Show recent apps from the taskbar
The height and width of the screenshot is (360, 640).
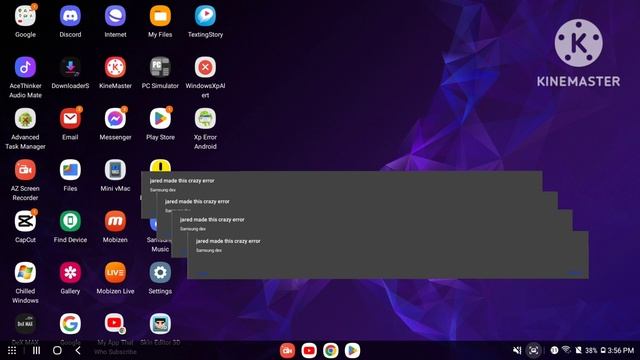(36, 351)
